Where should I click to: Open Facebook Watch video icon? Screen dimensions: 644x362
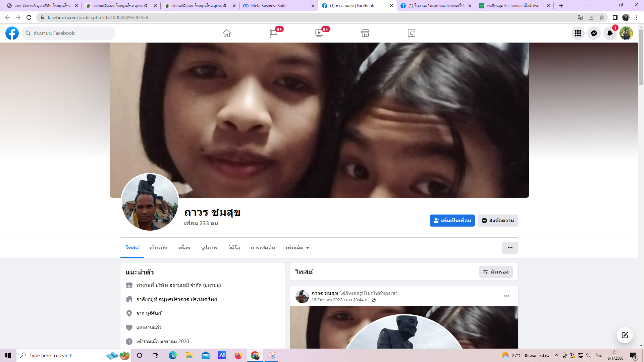tap(319, 33)
